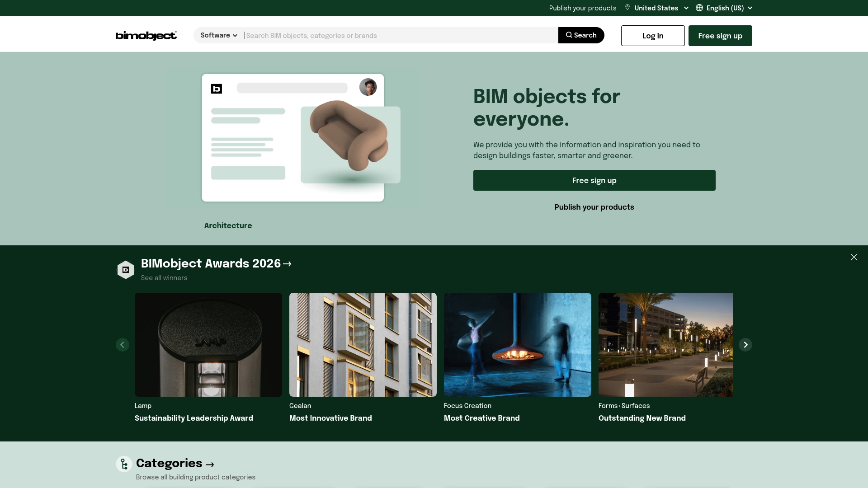This screenshot has height=488, width=868.
Task: Go to previous awards carousel slide
Action: click(123, 345)
